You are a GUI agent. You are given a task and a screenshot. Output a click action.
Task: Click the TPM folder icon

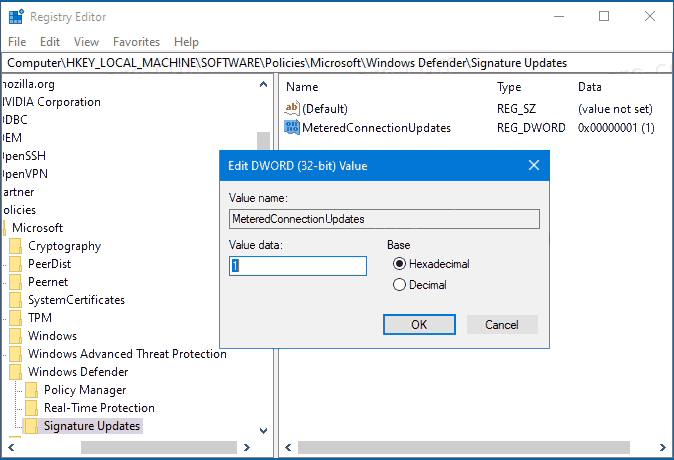(15, 318)
